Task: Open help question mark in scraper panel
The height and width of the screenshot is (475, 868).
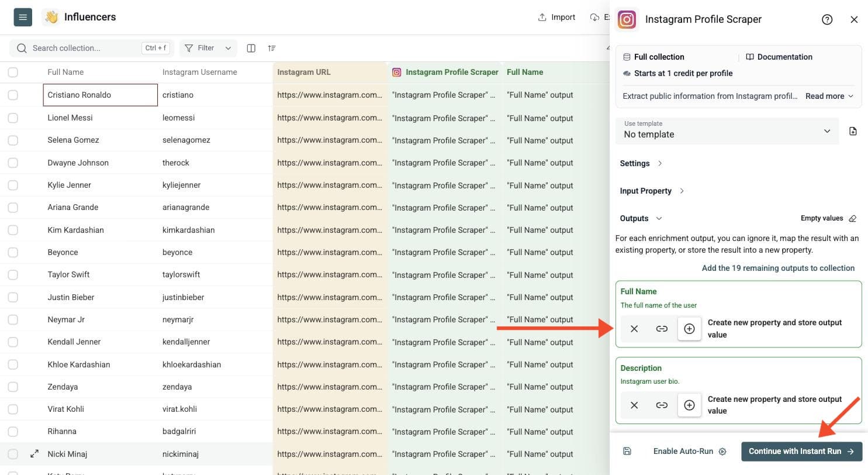Action: tap(826, 19)
